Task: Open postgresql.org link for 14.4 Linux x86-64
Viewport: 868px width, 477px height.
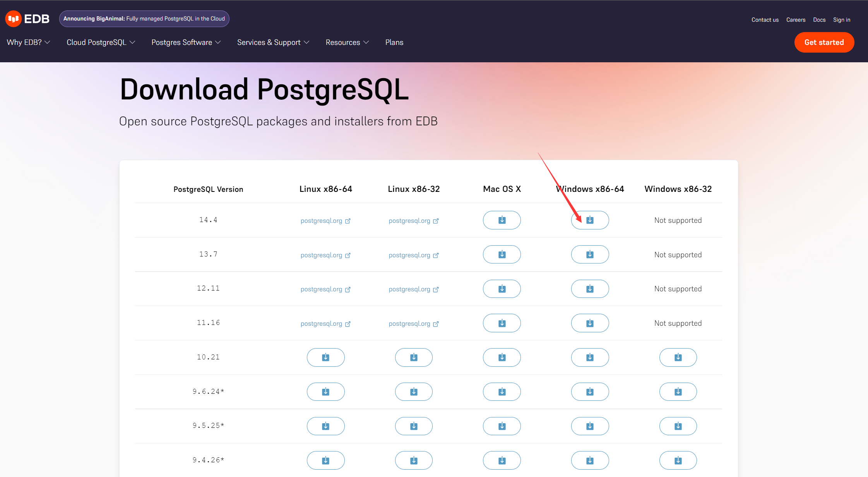Action: click(325, 221)
